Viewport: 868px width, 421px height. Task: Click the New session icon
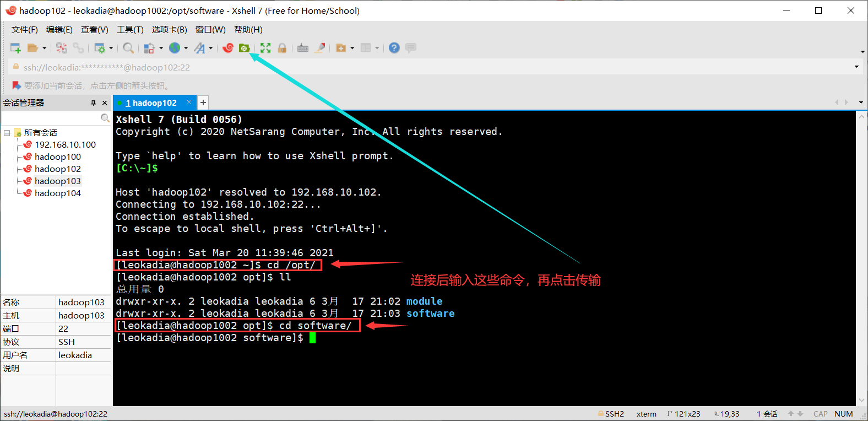15,48
